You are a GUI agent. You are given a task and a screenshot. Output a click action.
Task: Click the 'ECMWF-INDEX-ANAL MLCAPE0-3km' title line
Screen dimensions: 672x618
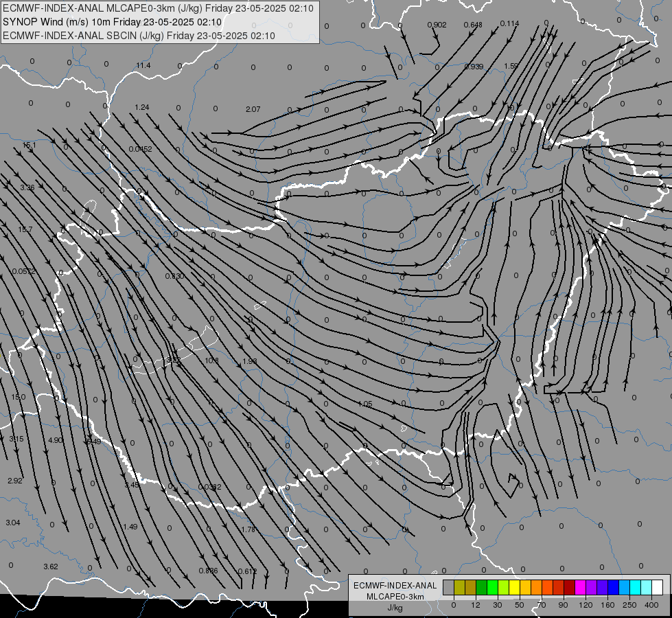[x=158, y=8]
